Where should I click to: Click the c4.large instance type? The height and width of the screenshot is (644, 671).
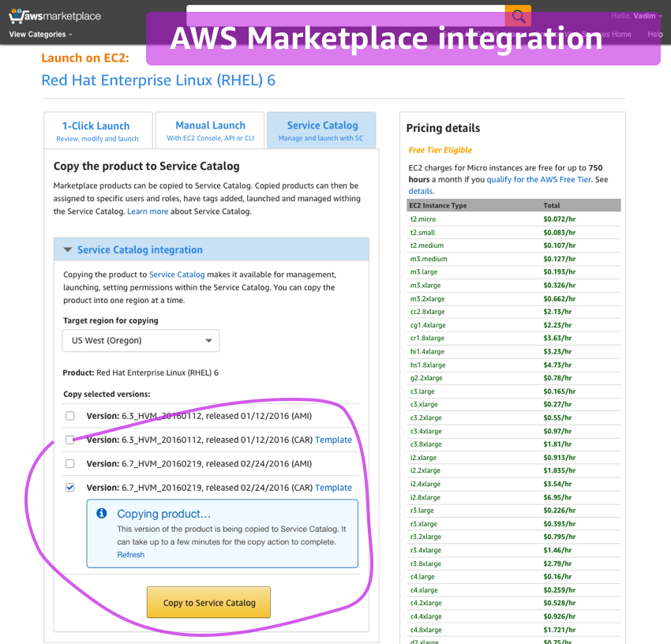(422, 576)
